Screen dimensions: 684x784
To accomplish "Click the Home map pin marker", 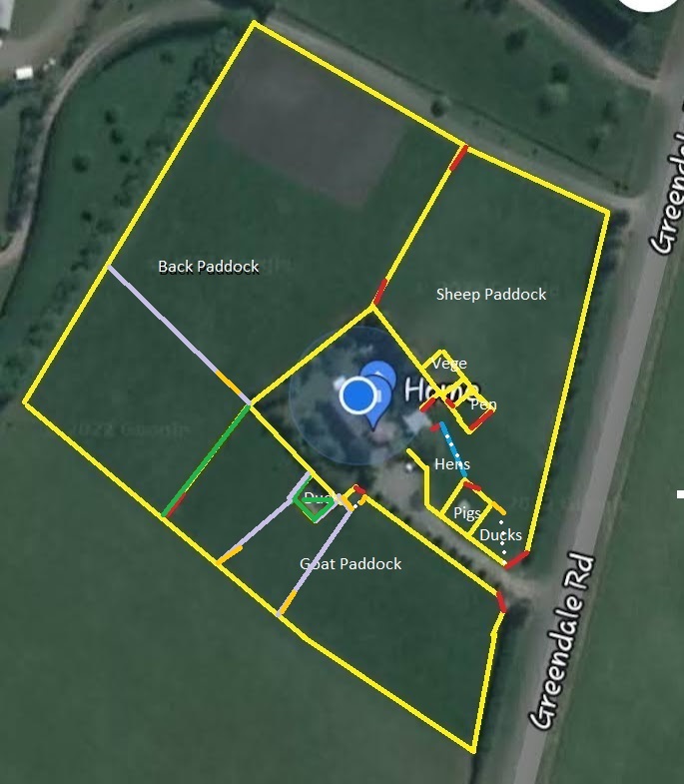I will pyautogui.click(x=377, y=395).
